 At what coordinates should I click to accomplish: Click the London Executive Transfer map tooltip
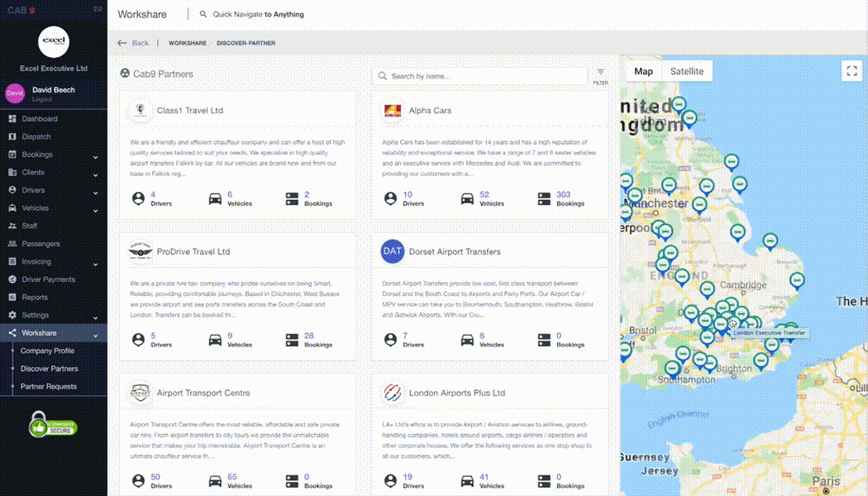769,332
